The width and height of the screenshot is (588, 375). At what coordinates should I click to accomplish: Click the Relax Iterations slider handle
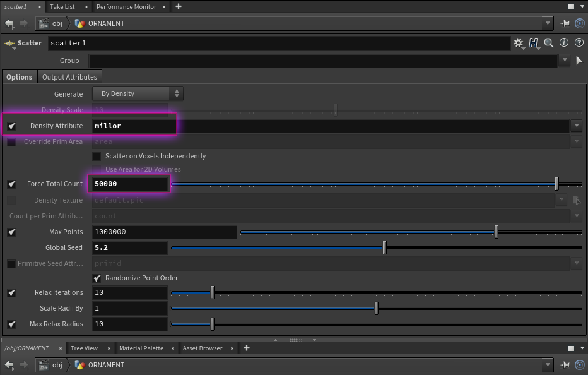coord(212,292)
